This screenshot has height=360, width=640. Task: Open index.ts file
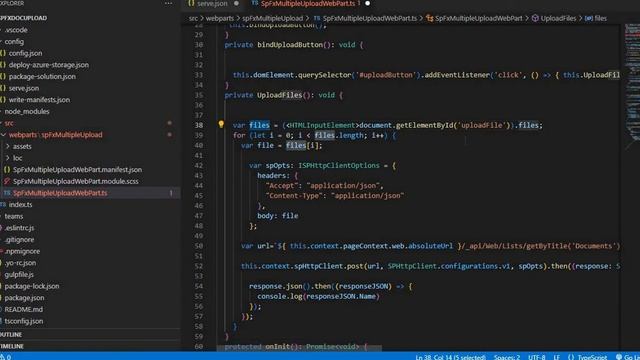(20, 204)
